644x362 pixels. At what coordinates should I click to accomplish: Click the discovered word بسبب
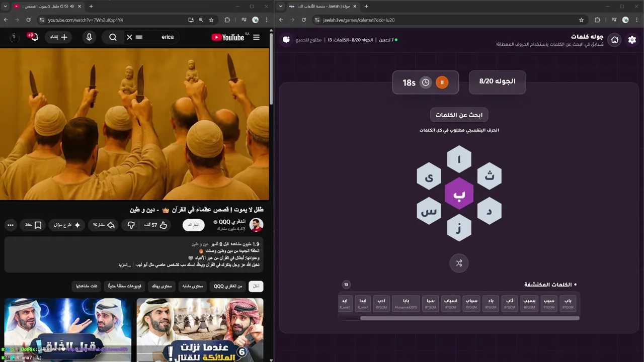tap(529, 303)
